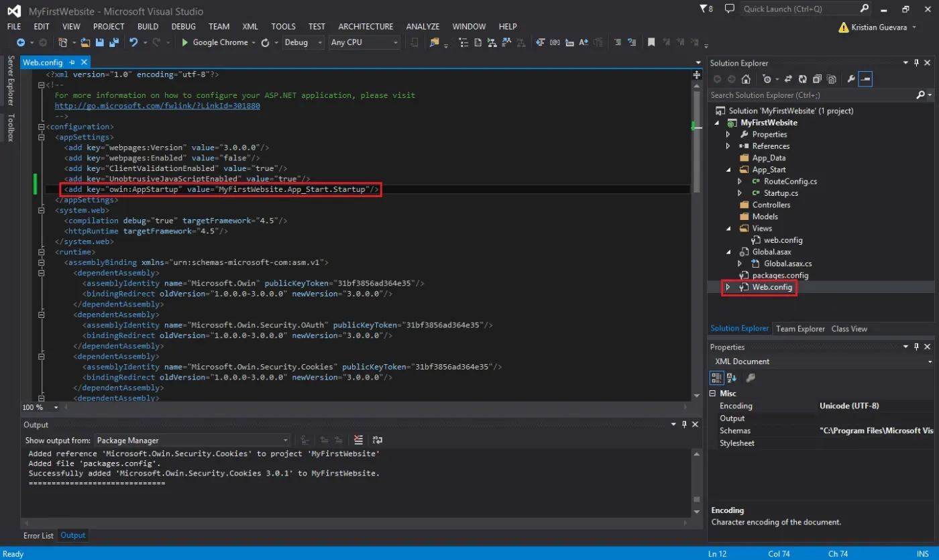Expand the Web.config node arrow
The height and width of the screenshot is (560, 939).
coord(728,287)
